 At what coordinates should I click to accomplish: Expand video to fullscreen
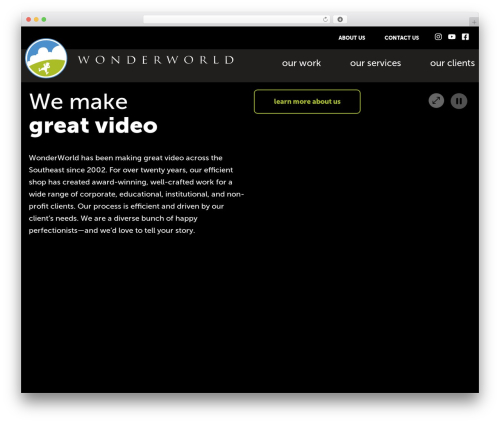pyautogui.click(x=436, y=101)
